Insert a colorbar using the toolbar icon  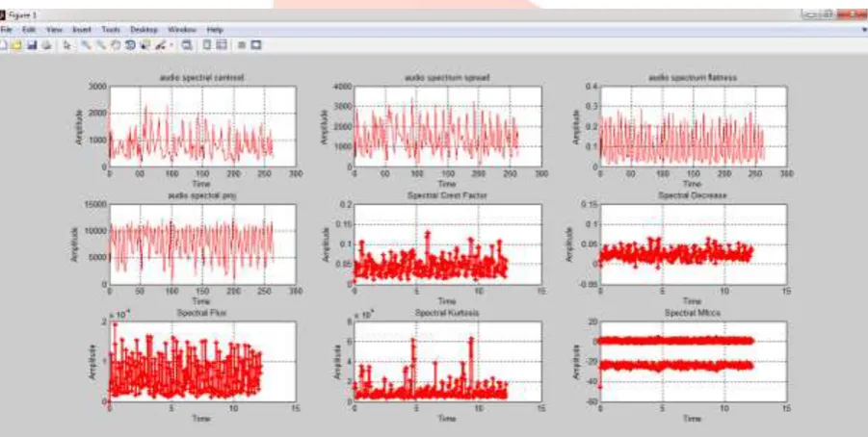coord(206,45)
